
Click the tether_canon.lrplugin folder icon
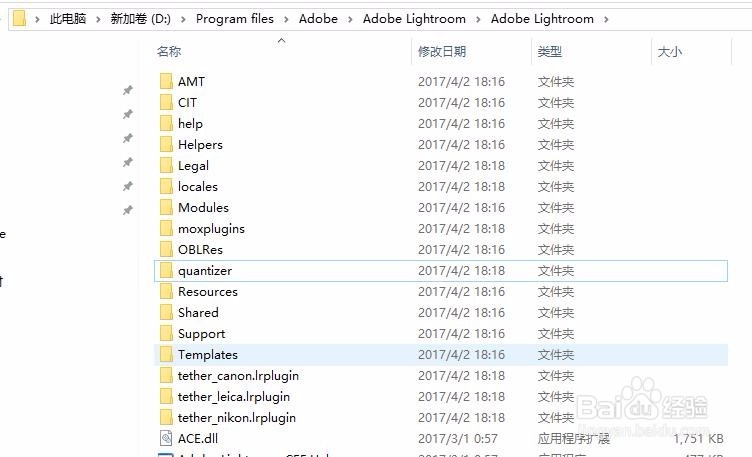(166, 375)
